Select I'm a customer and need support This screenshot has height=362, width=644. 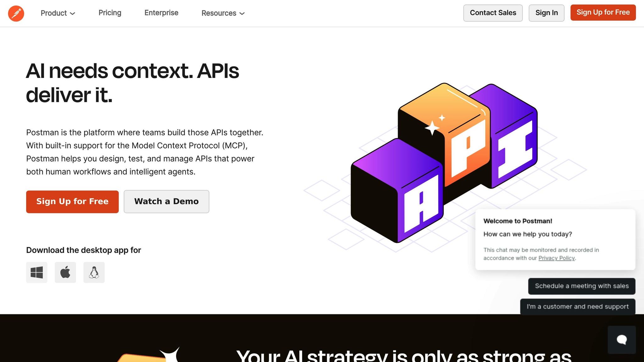(x=578, y=307)
